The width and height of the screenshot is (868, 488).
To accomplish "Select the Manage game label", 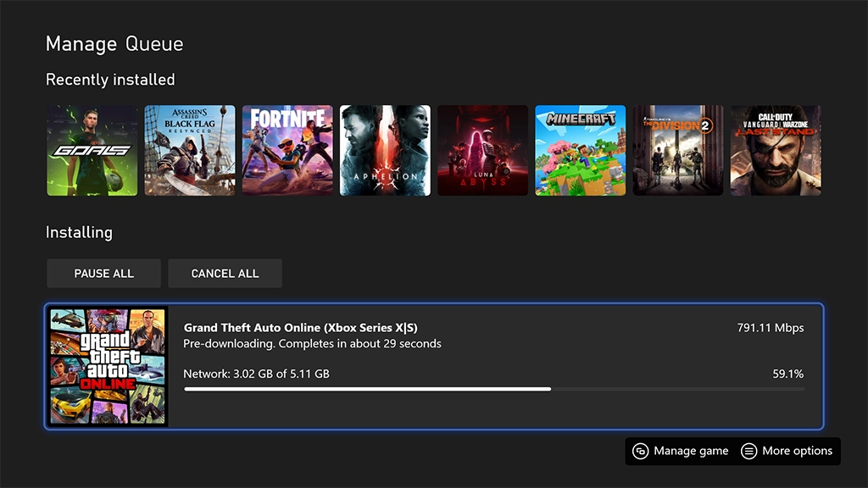I will click(691, 451).
